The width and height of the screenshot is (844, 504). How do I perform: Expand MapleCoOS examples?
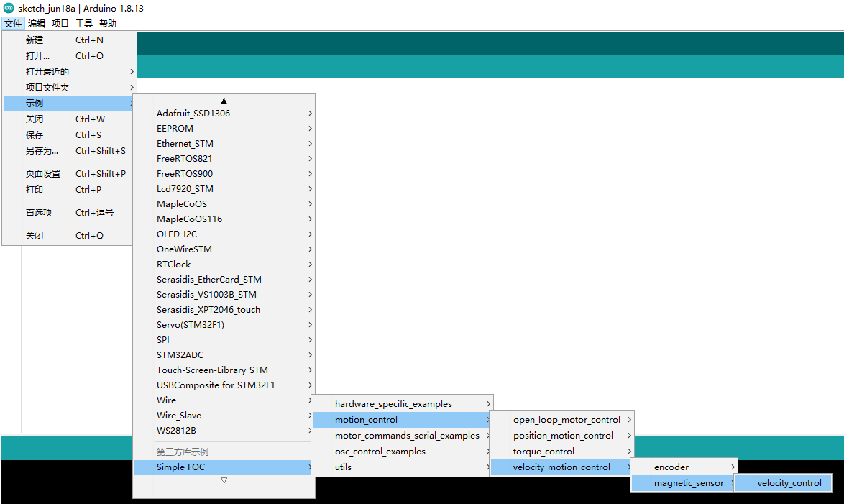[x=224, y=203]
